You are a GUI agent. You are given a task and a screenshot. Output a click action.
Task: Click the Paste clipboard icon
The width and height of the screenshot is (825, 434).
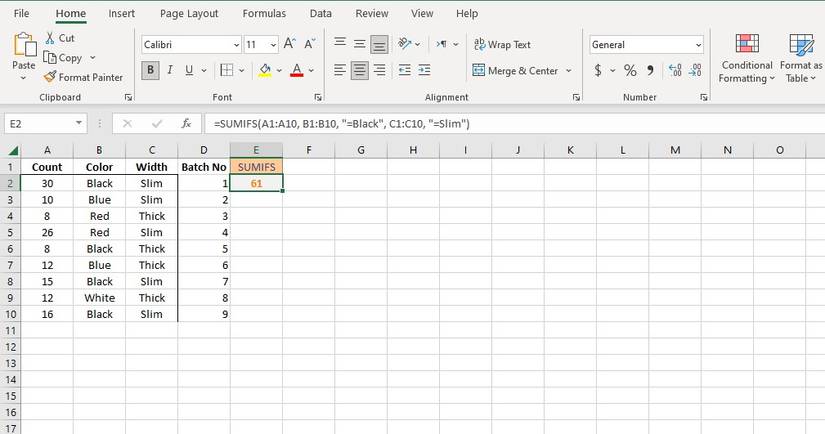pyautogui.click(x=24, y=45)
